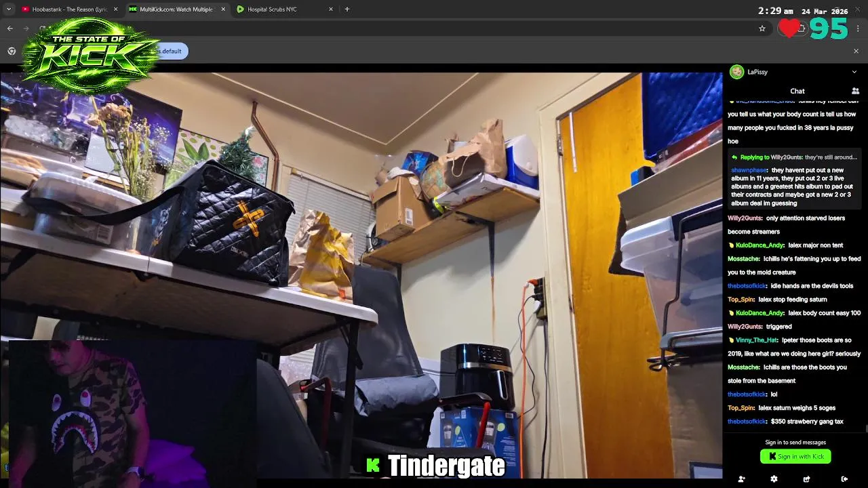This screenshot has width=868, height=488.
Task: Click thebotsofkick on strawberry gang tax message
Action: pos(747,422)
